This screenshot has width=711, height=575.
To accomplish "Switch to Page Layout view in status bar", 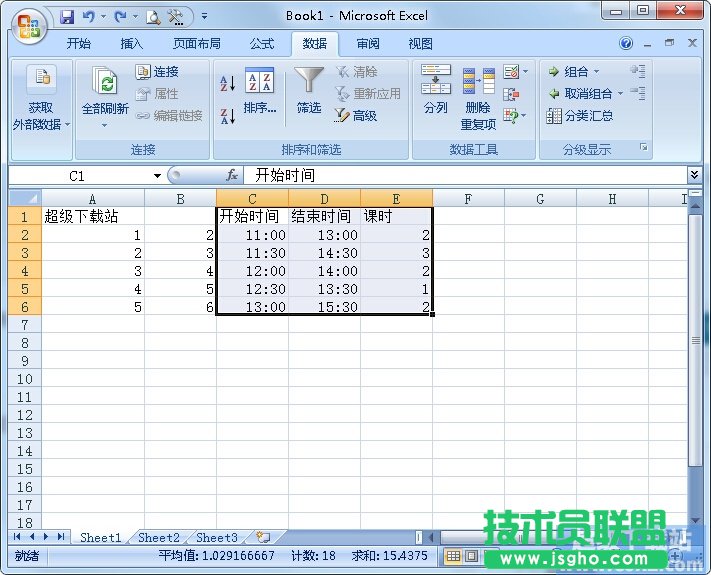I will click(472, 556).
